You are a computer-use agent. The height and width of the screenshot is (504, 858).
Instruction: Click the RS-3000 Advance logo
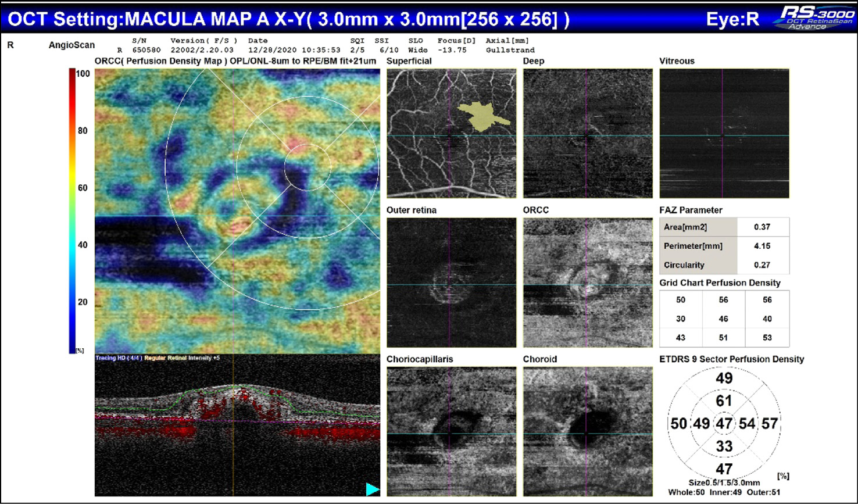click(x=813, y=19)
